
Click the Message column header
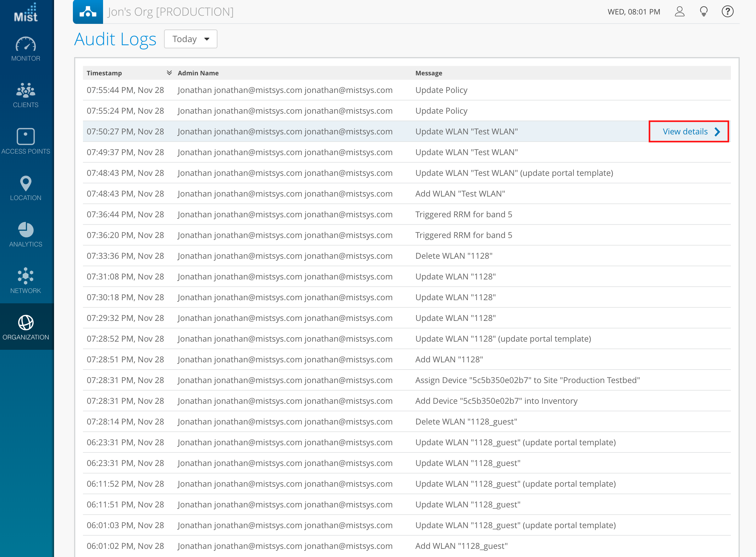click(x=429, y=73)
